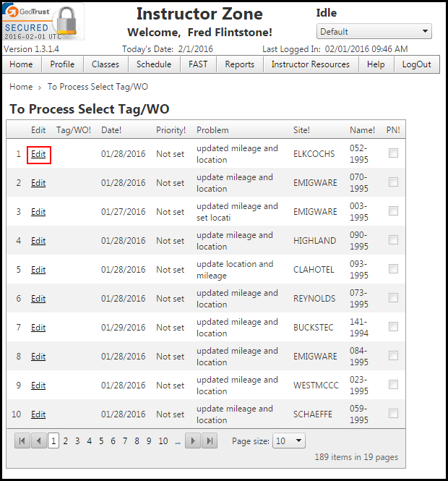Open the Profile menu item

tap(62, 64)
